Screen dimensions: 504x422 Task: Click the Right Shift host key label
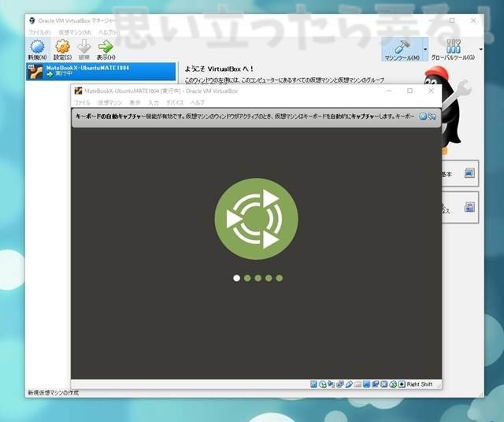coord(420,384)
